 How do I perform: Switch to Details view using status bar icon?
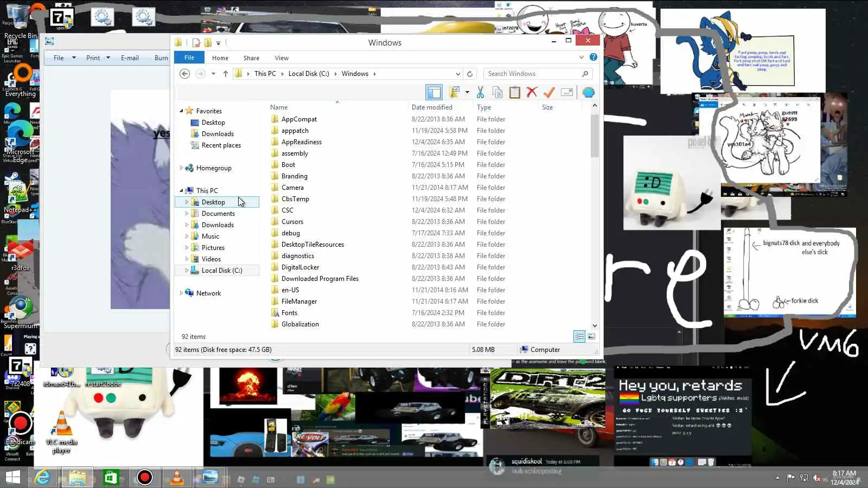click(x=579, y=337)
